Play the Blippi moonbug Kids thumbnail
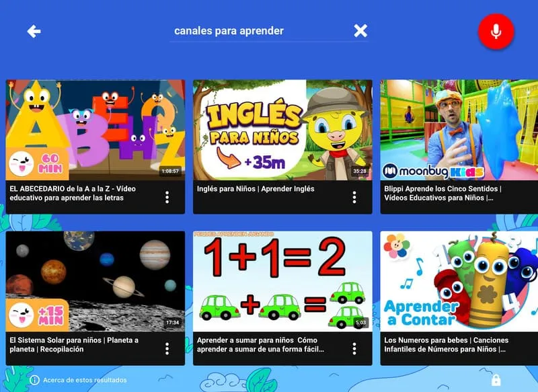The height and width of the screenshot is (392, 538). 459,130
